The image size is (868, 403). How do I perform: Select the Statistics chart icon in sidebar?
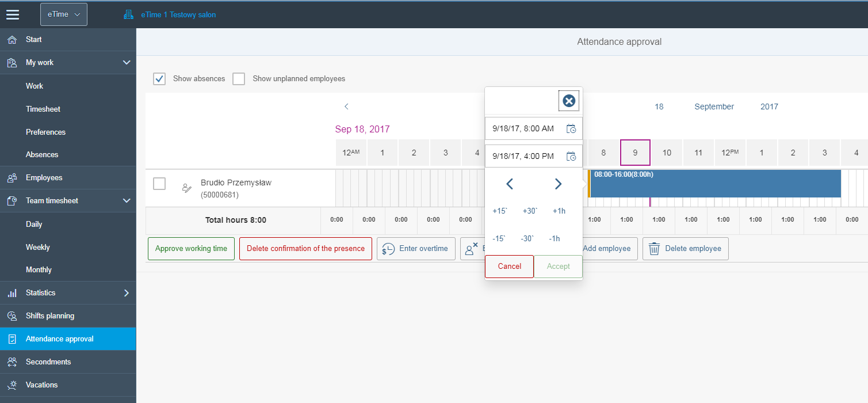point(13,292)
